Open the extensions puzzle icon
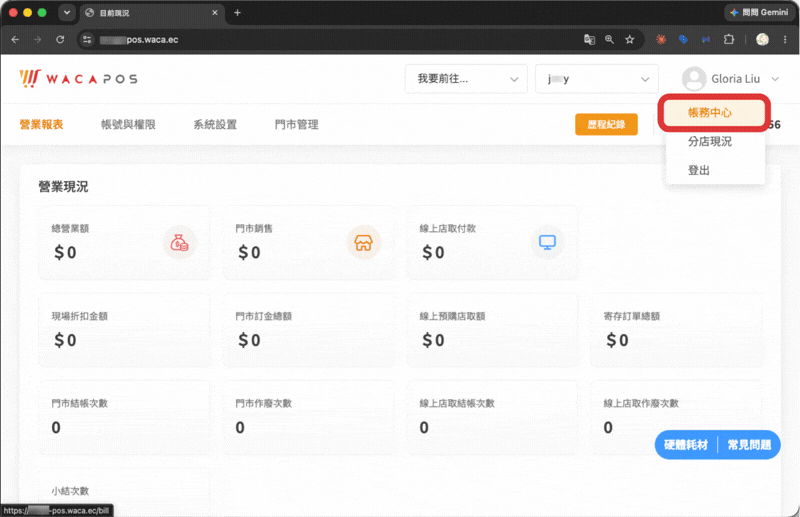 click(x=729, y=39)
